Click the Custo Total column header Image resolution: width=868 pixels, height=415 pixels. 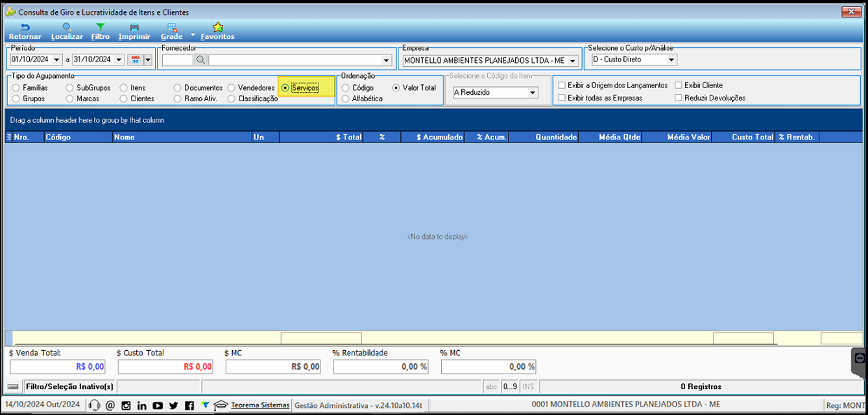point(743,137)
